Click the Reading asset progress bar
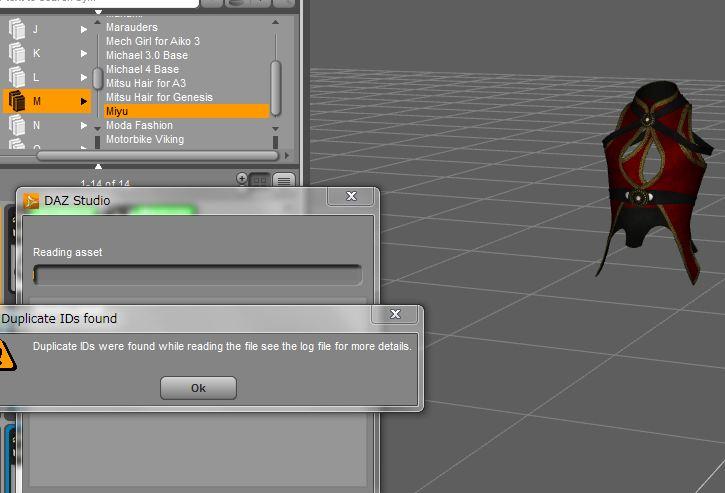This screenshot has height=493, width=725. 197,275
